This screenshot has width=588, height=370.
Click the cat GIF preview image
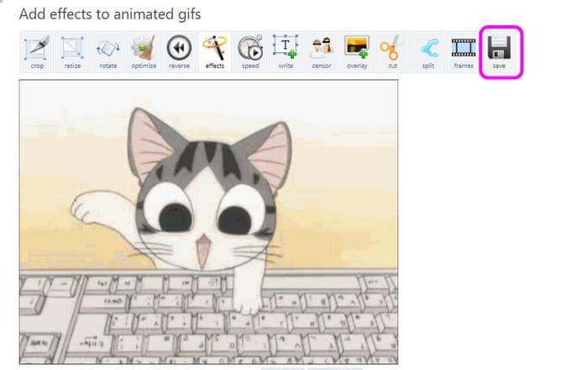point(209,222)
